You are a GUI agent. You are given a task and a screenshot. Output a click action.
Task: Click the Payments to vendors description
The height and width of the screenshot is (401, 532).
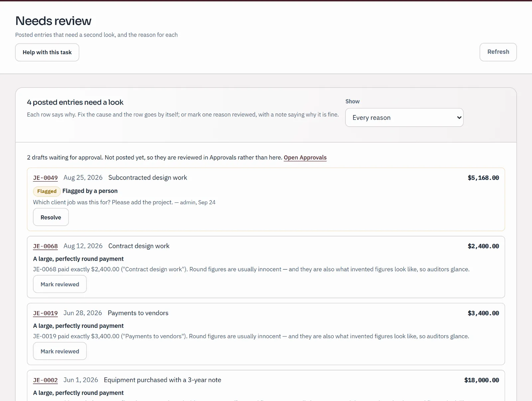click(138, 313)
